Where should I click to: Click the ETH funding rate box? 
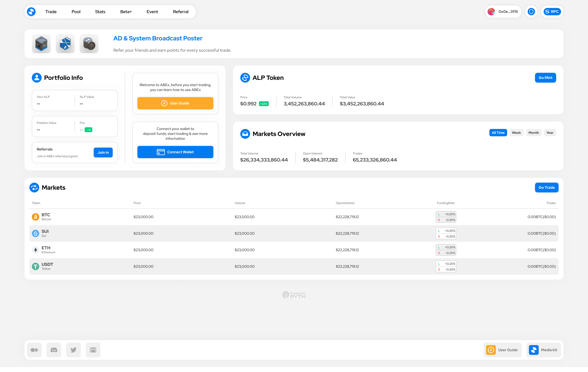pyautogui.click(x=446, y=250)
